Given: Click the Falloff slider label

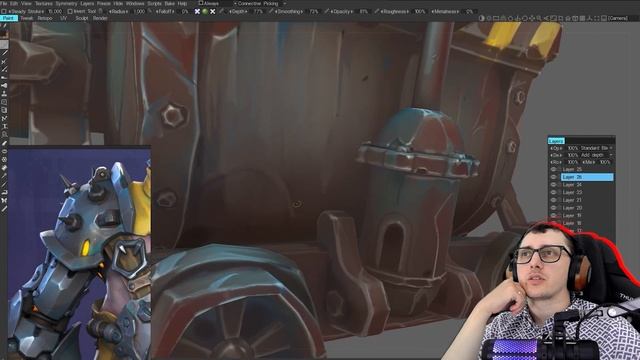Looking at the screenshot, I should (165, 11).
